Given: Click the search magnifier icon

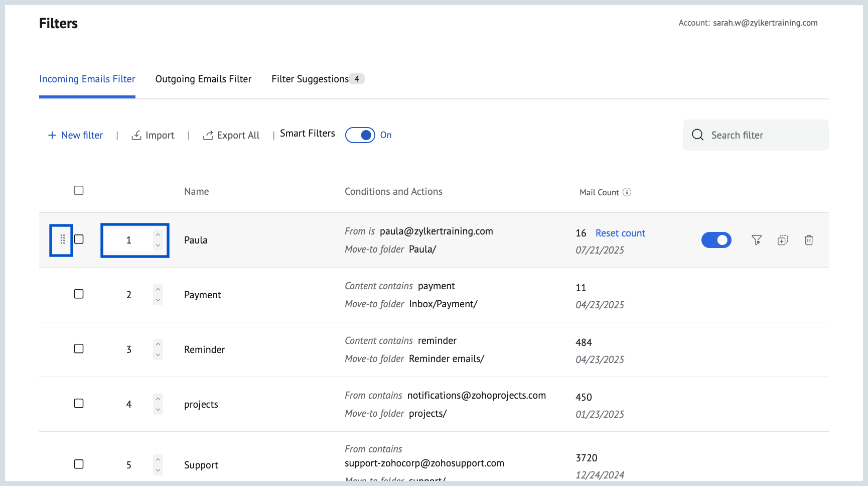Looking at the screenshot, I should [697, 135].
